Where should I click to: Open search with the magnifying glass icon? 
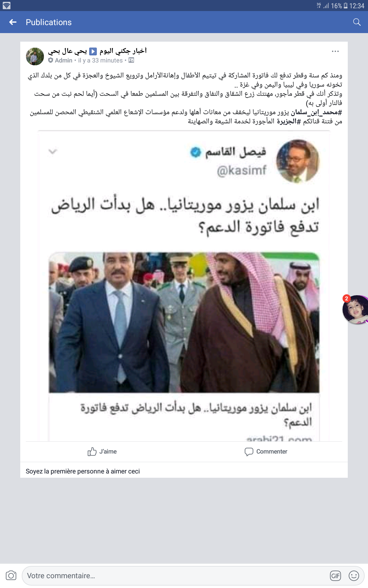[357, 22]
